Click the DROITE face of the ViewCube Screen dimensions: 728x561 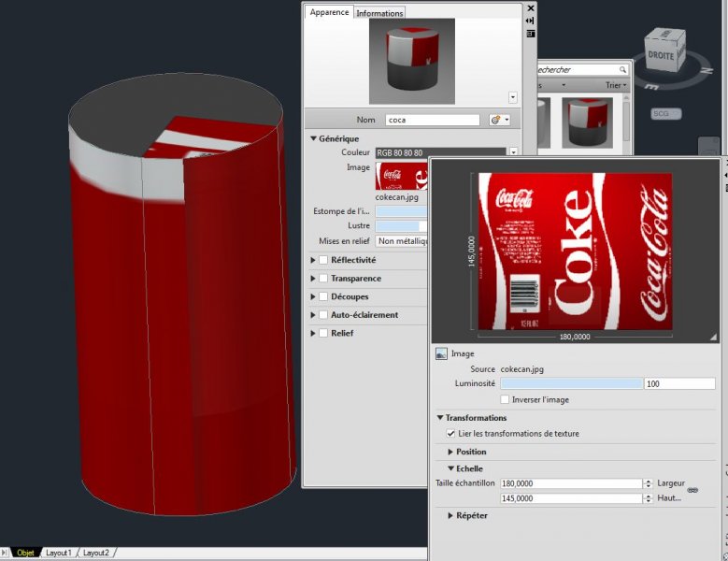(660, 56)
